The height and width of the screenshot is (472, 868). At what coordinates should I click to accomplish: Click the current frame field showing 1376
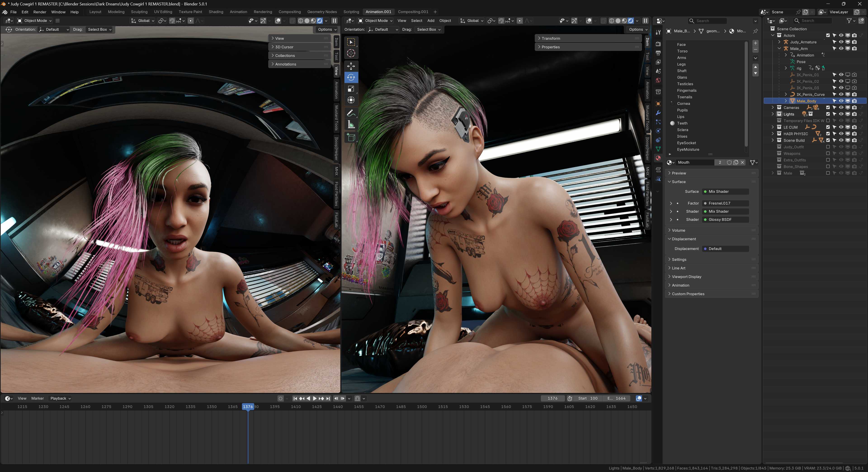click(553, 399)
